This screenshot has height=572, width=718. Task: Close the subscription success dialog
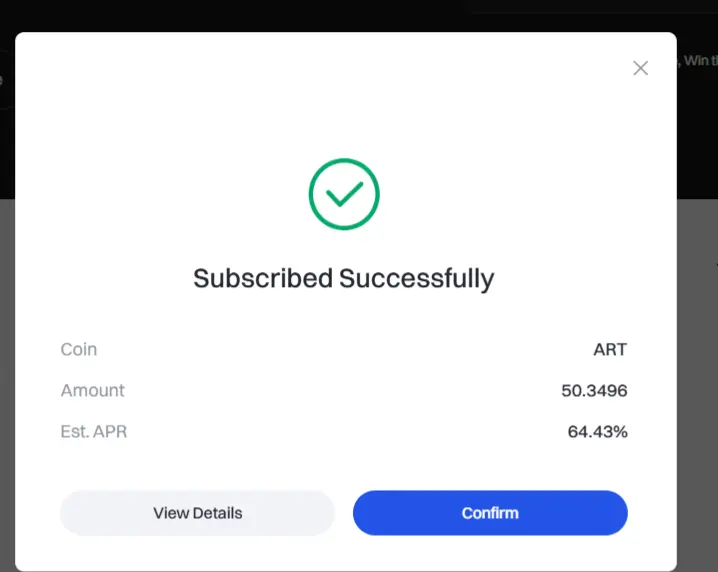[640, 68]
